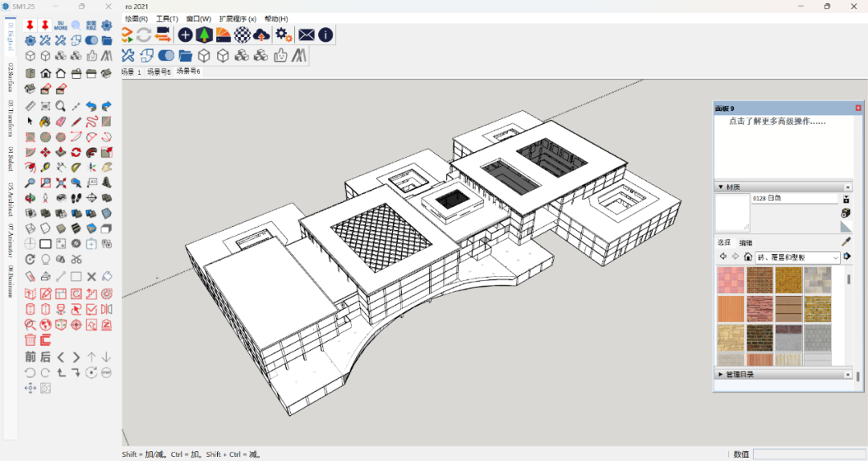Viewport: 868px width, 461px height.
Task: Activate the Axes tool
Action: [x=92, y=167]
